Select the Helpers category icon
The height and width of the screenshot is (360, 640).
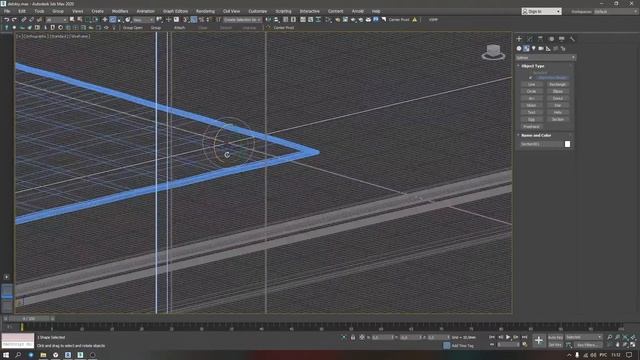(x=548, y=49)
